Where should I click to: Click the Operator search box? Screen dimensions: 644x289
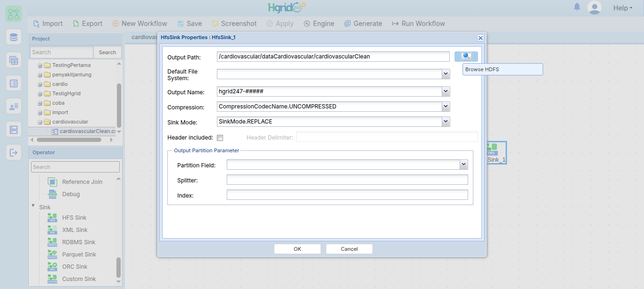(75, 167)
